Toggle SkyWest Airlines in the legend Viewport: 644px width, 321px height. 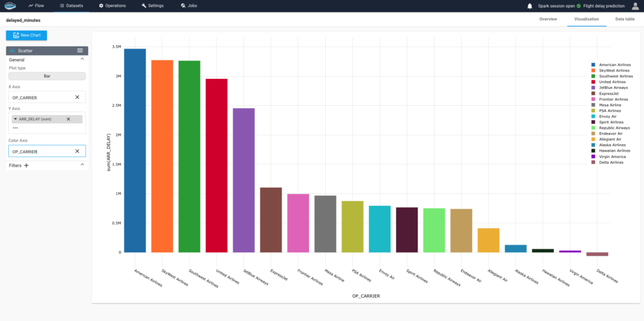610,70
